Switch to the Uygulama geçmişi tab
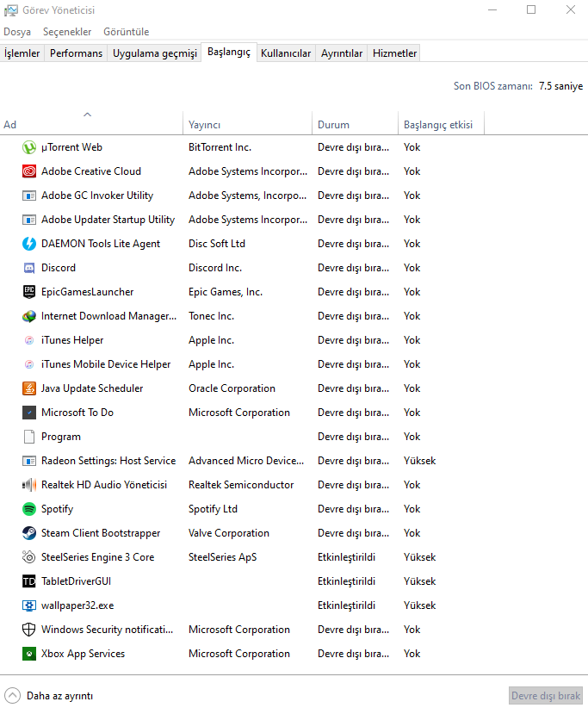The image size is (588, 714). 155,53
